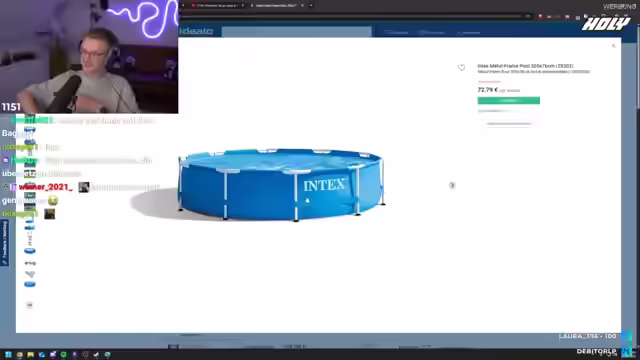Image resolution: width=640 pixels, height=360 pixels.
Task: Click the browser address bar
Action: (x=355, y=16)
